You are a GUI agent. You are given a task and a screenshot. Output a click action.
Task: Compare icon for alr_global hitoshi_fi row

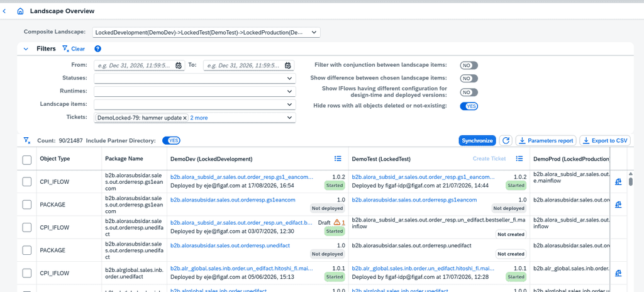tap(618, 273)
